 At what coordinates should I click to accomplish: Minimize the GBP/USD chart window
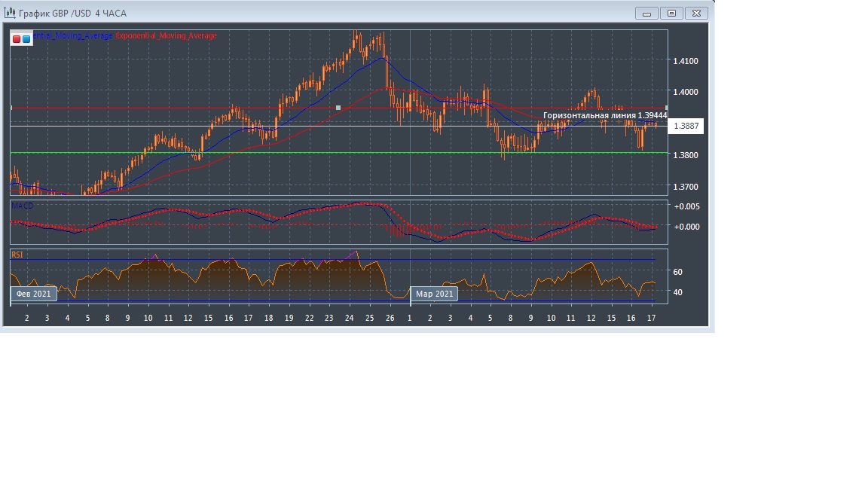(646, 13)
